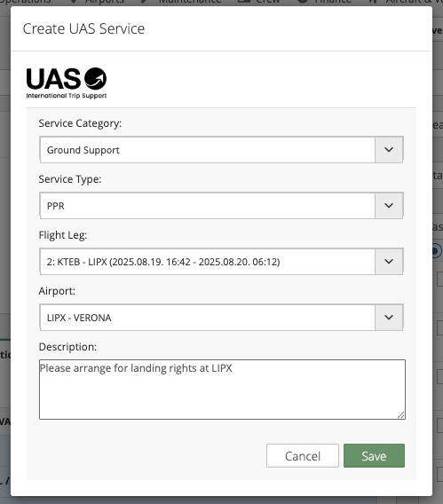443x504 pixels.
Task: Click the chevron arrow on Flight Leg field
Action: pyautogui.click(x=389, y=262)
